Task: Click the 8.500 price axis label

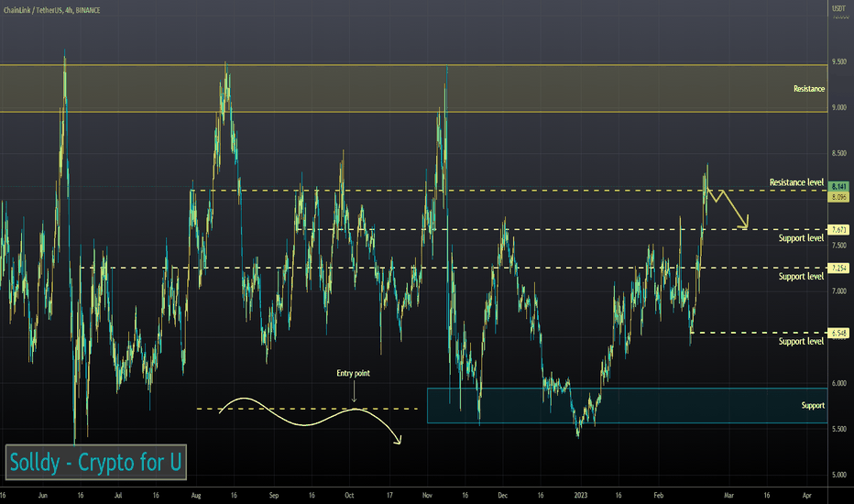Action: [x=838, y=154]
